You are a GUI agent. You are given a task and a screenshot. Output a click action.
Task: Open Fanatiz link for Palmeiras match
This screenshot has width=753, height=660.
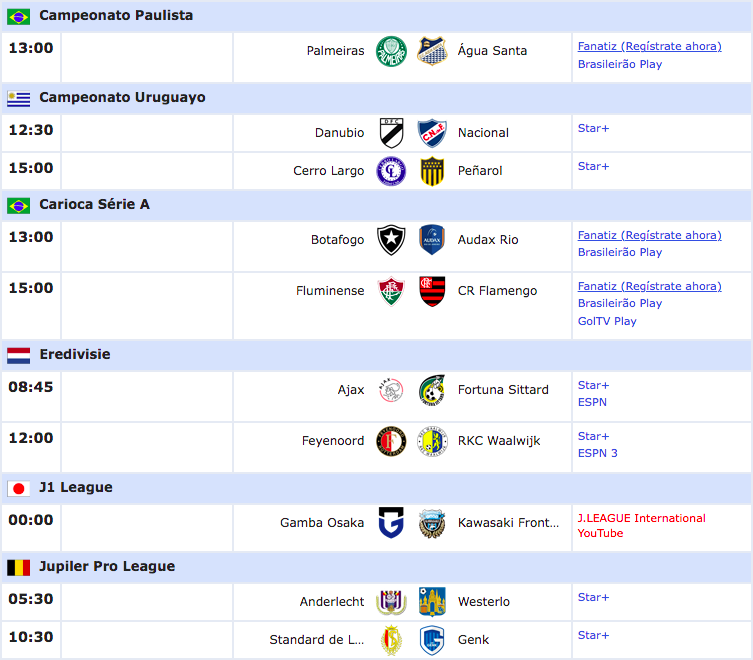coord(649,46)
